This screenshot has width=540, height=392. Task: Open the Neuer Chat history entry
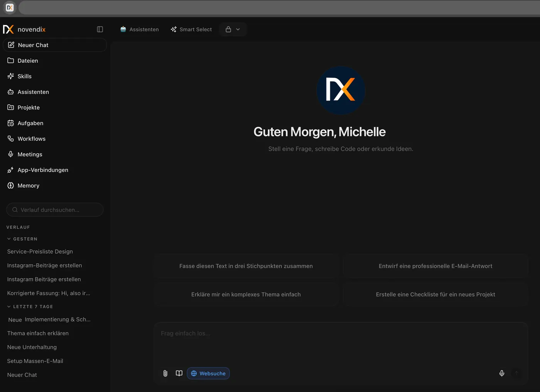(22, 375)
